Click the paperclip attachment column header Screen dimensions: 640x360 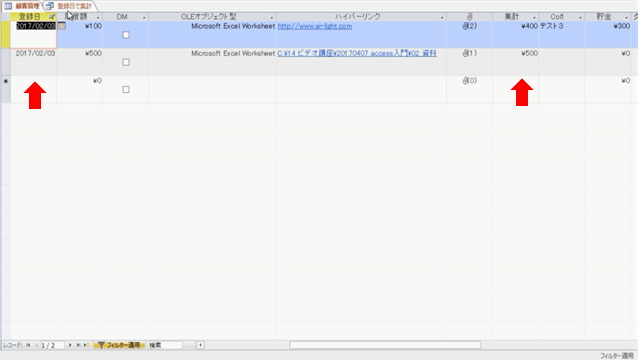coord(469,17)
